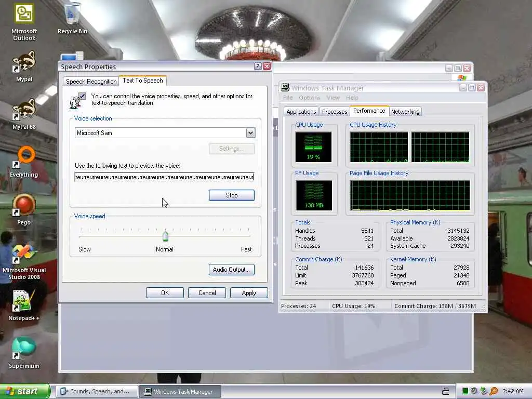
Task: Click the Safely Remove Hardware tray icon
Action: pyautogui.click(x=484, y=391)
